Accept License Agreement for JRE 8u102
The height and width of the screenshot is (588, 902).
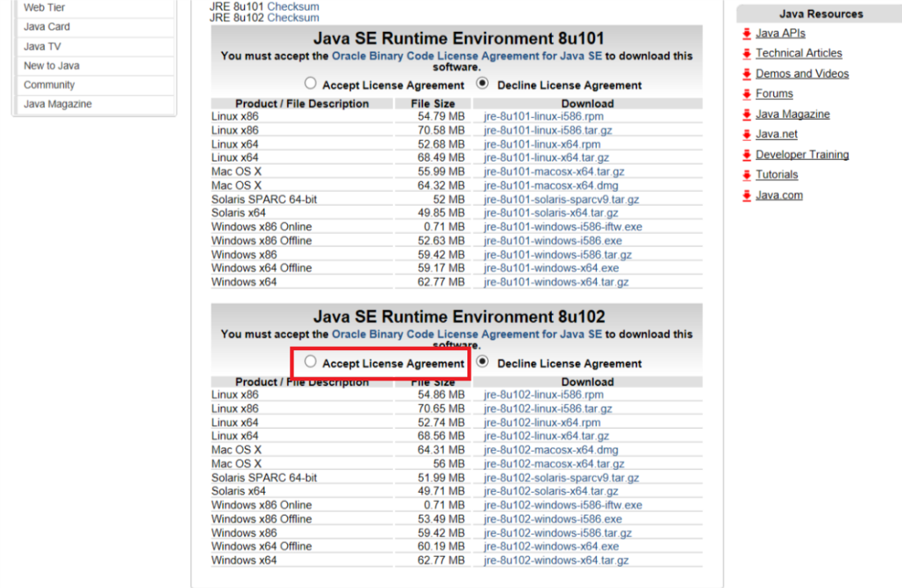311,362
